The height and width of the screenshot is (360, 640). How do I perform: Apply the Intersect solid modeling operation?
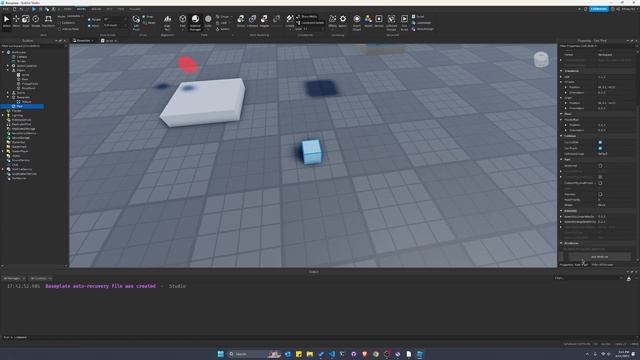[x=252, y=21]
